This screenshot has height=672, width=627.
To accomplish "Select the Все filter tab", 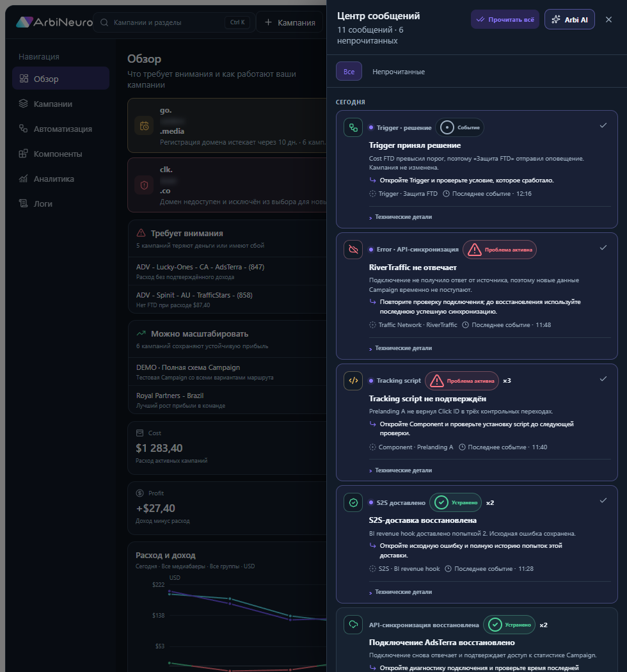I will tap(349, 72).
